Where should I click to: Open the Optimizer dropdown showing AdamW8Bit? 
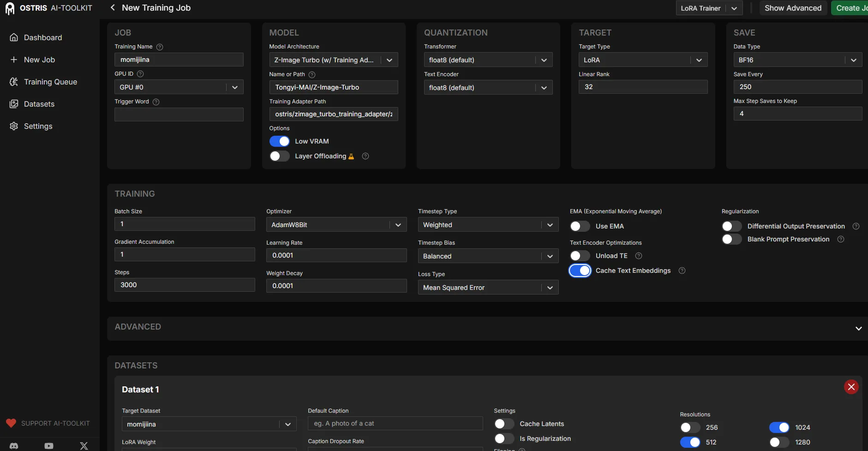tap(336, 225)
